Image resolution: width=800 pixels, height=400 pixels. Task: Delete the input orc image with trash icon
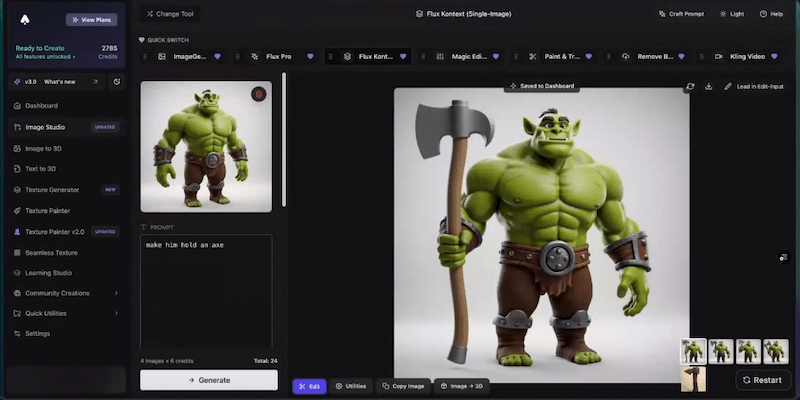click(259, 94)
